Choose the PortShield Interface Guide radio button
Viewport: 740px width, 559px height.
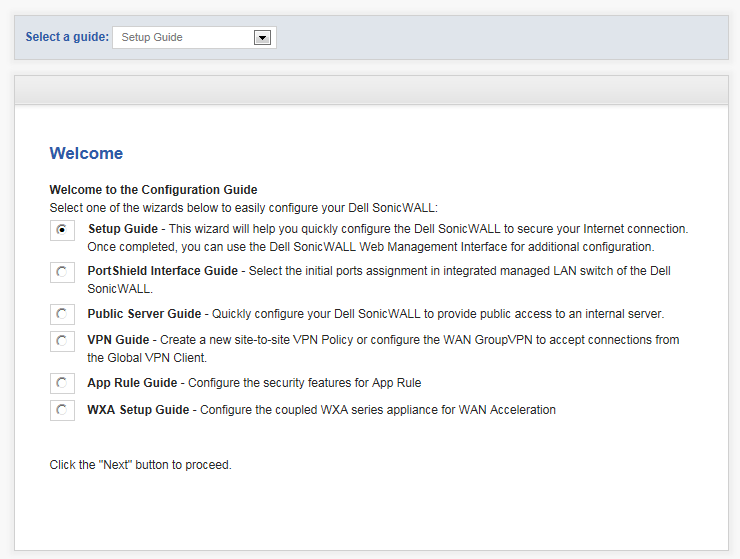point(62,272)
